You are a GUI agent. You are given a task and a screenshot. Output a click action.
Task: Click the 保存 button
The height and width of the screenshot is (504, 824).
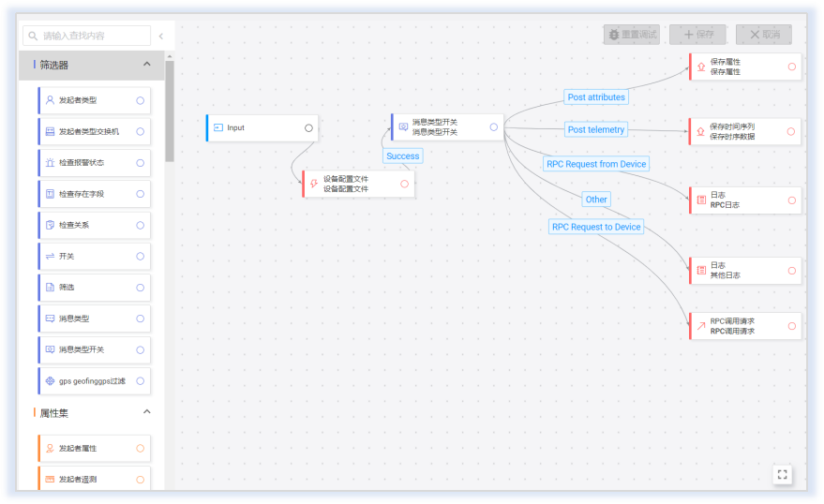697,35
